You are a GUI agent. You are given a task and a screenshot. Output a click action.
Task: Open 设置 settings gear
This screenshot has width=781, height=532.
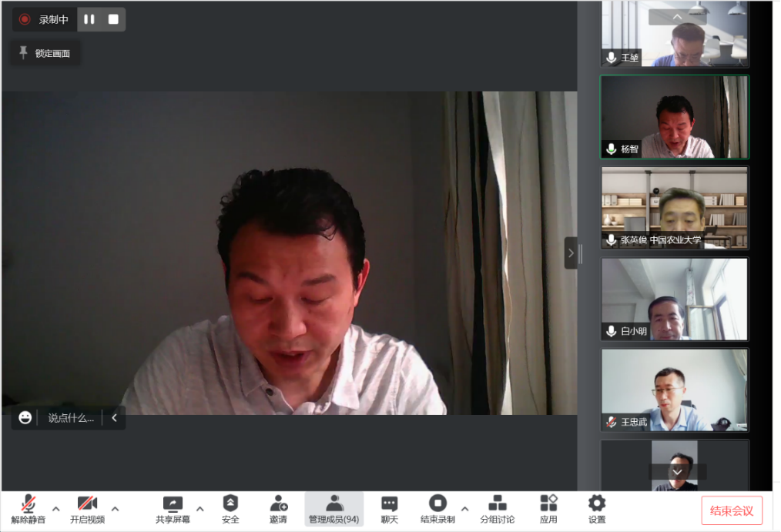click(x=597, y=504)
